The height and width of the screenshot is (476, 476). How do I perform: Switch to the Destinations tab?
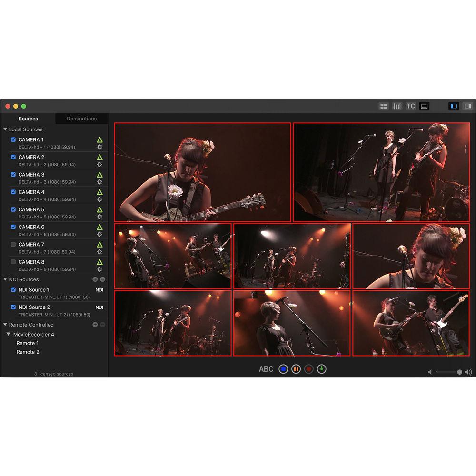coord(81,119)
